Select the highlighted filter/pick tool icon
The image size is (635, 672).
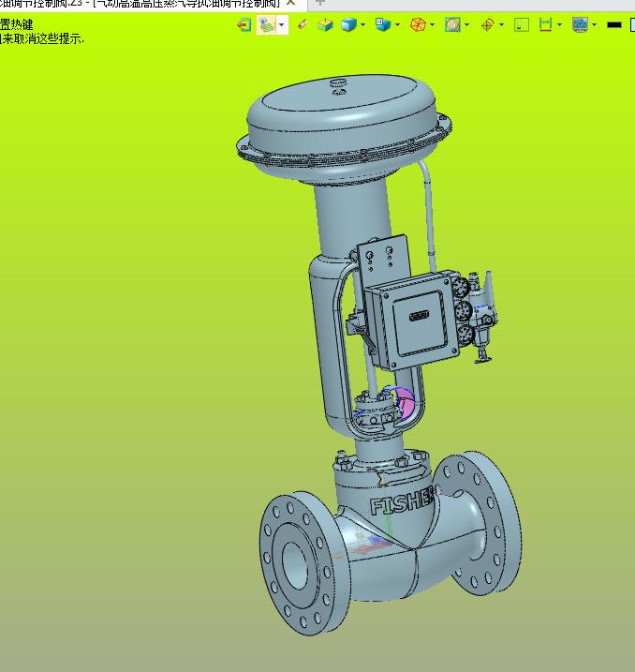(x=266, y=25)
